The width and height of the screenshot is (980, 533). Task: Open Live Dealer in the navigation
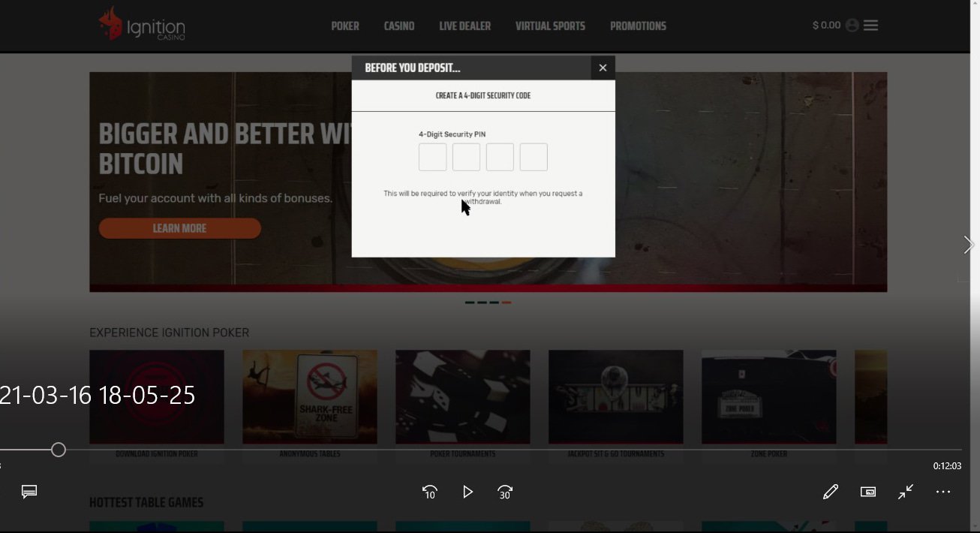(464, 26)
